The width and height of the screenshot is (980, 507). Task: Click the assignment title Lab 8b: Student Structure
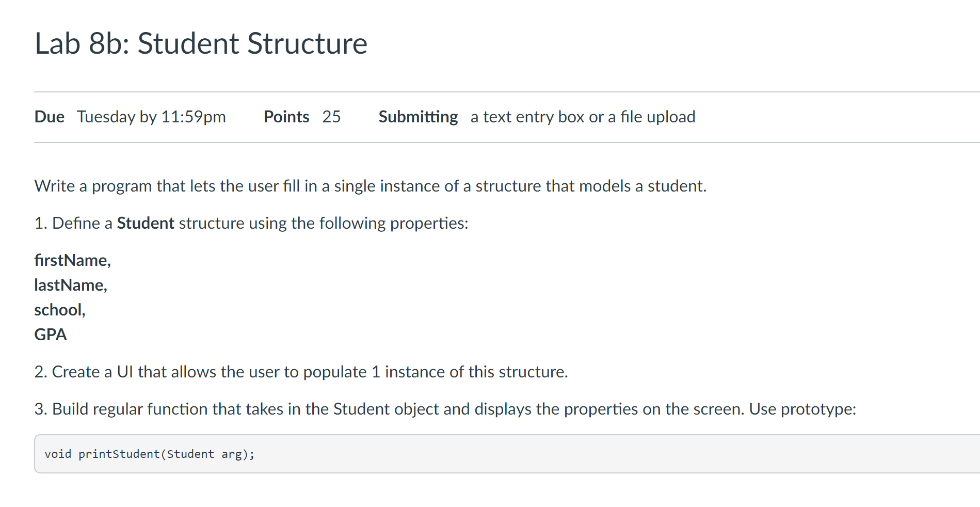coord(200,43)
